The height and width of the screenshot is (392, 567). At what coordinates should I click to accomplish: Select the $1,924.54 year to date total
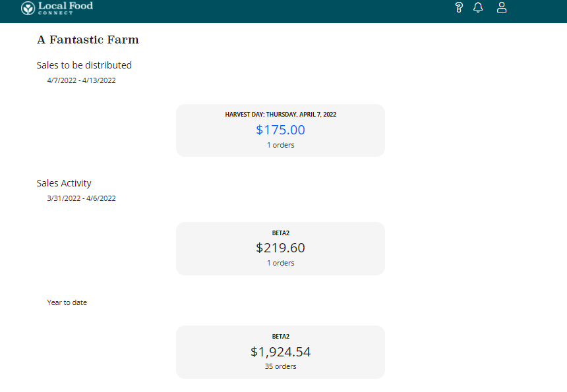point(280,351)
